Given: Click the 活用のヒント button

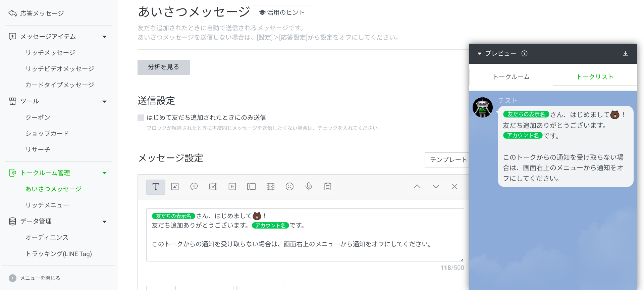Looking at the screenshot, I should (282, 12).
